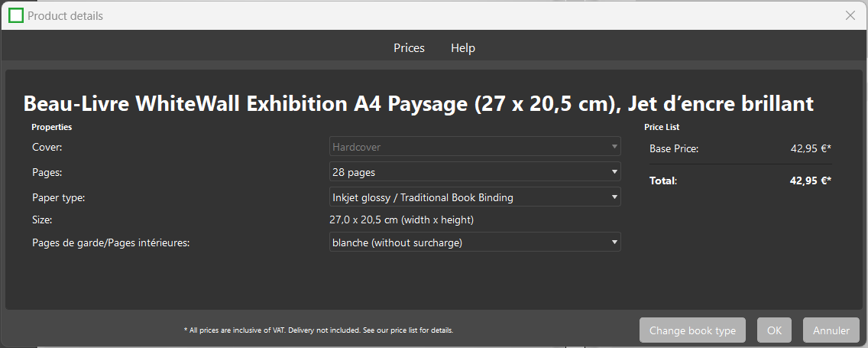
Task: Close the Product details dialog
Action: click(850, 15)
